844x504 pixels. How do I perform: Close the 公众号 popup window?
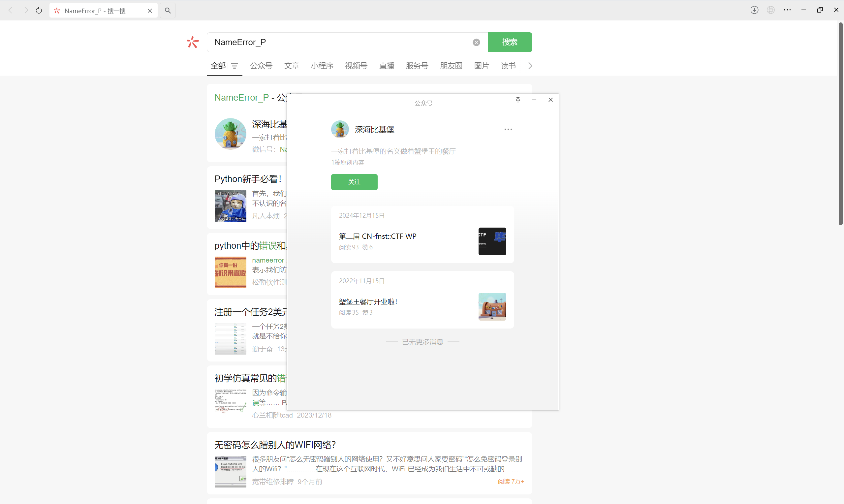click(x=550, y=100)
